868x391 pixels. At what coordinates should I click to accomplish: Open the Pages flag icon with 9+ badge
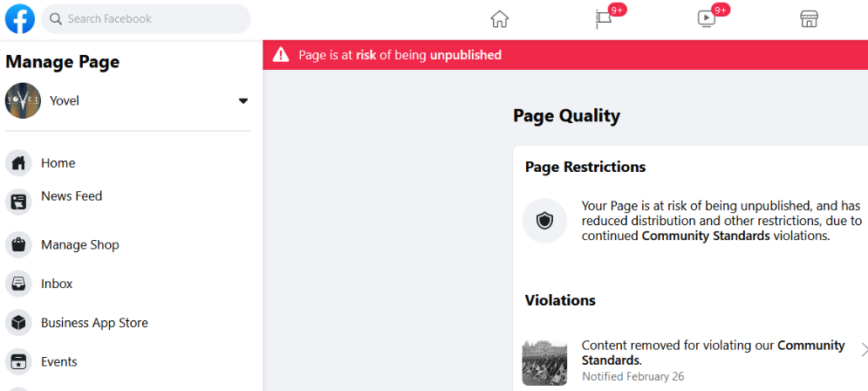[604, 19]
